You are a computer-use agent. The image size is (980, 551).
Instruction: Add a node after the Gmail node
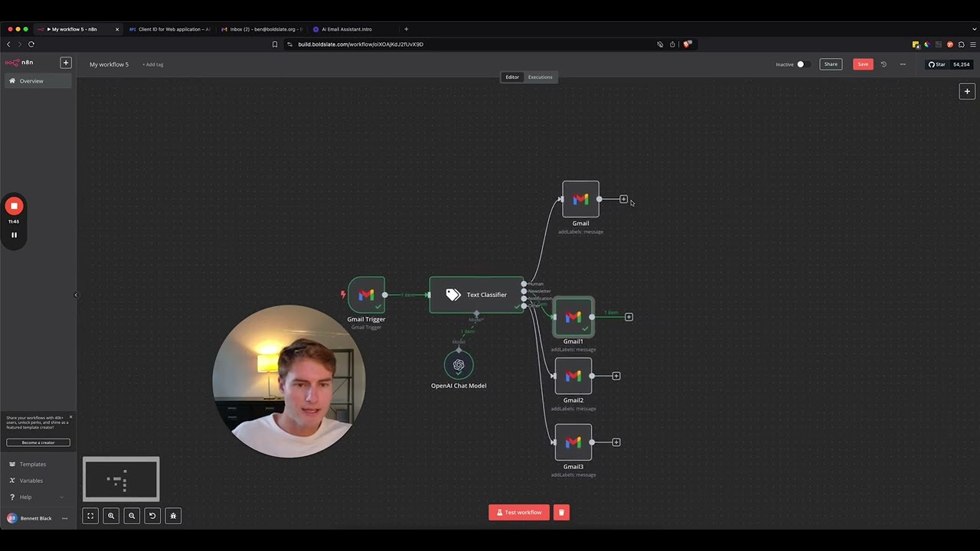click(623, 199)
